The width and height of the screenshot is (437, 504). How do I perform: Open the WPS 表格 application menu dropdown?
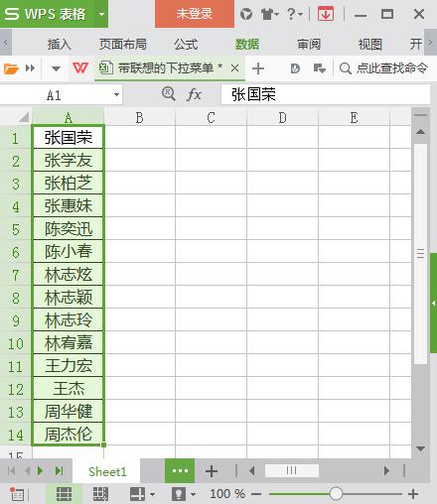click(x=101, y=14)
